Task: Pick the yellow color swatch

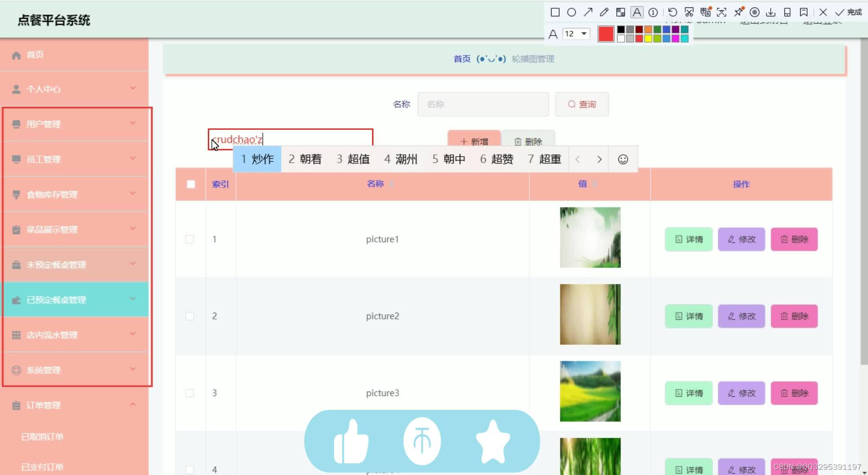Action: (648, 38)
